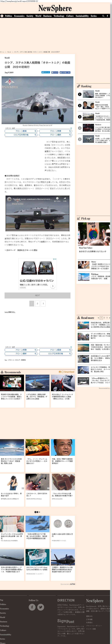Open the main drone article image
This screenshot has height=644, width=112.
point(38,100)
